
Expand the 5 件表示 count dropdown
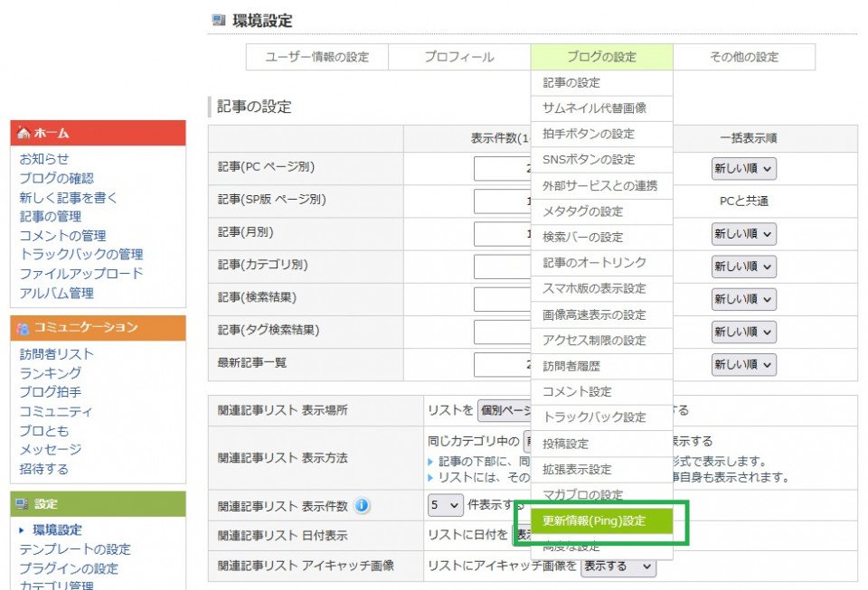[445, 505]
